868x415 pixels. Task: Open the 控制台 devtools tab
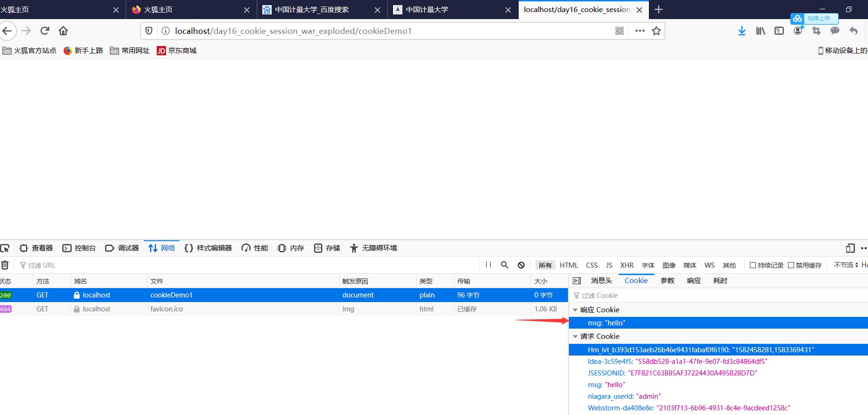[x=80, y=248]
